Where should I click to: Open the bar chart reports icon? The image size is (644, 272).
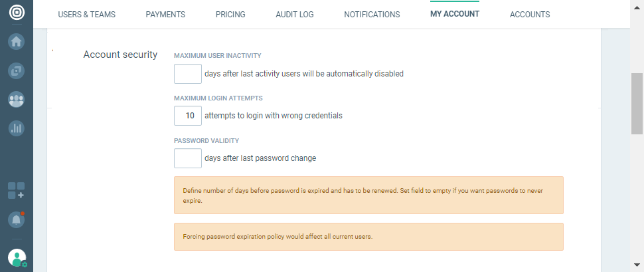pyautogui.click(x=17, y=128)
